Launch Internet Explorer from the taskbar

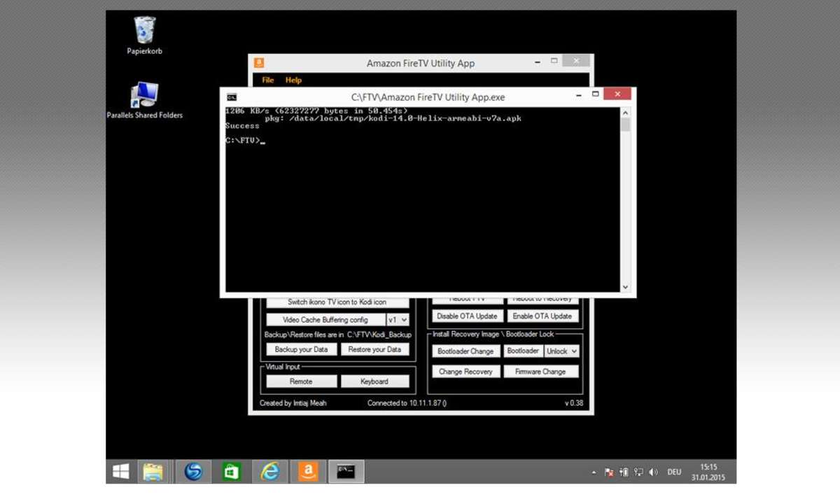click(x=269, y=472)
